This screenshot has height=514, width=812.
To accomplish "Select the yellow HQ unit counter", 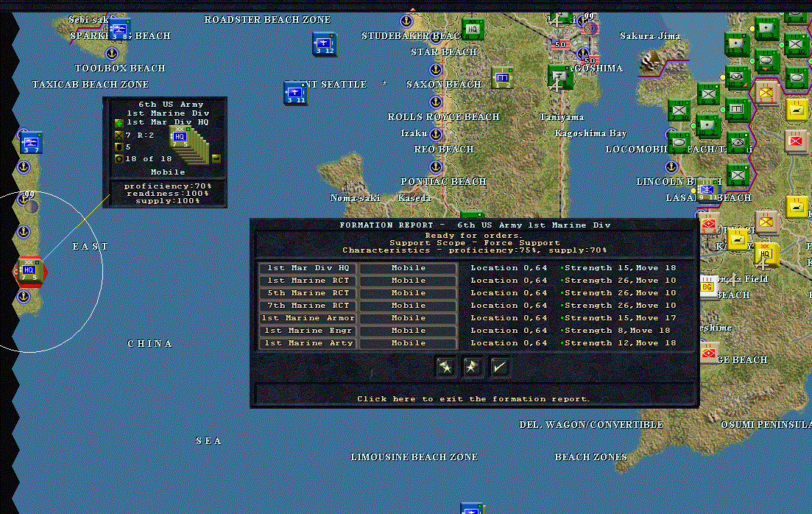I will click(x=766, y=254).
